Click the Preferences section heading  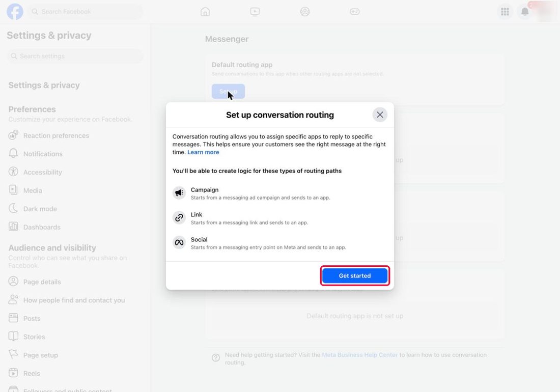pos(32,109)
